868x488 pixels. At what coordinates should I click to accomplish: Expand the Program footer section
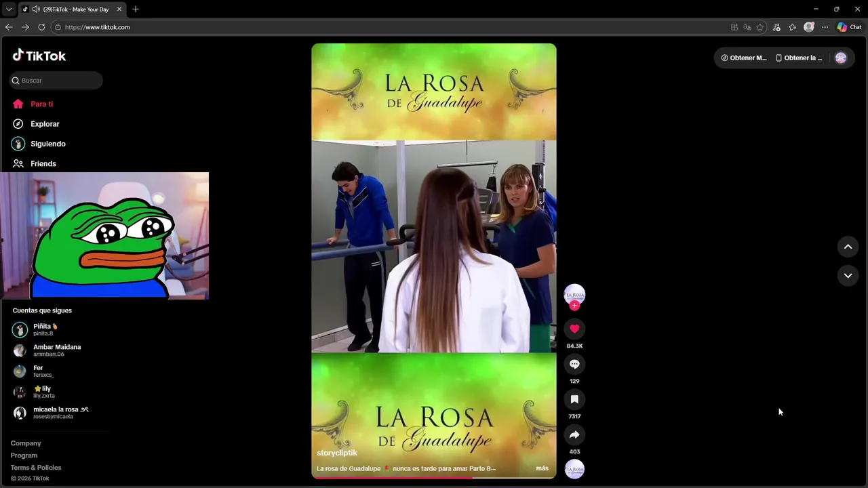[x=24, y=455]
